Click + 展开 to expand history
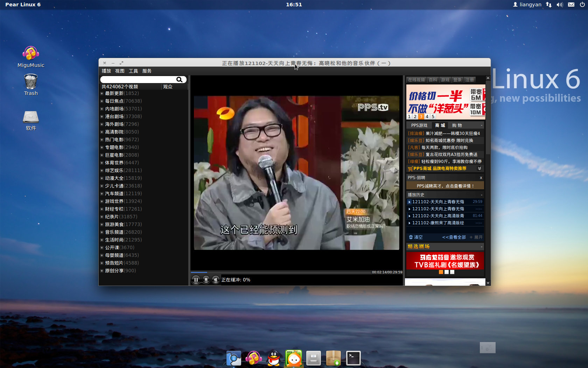 coord(476,237)
